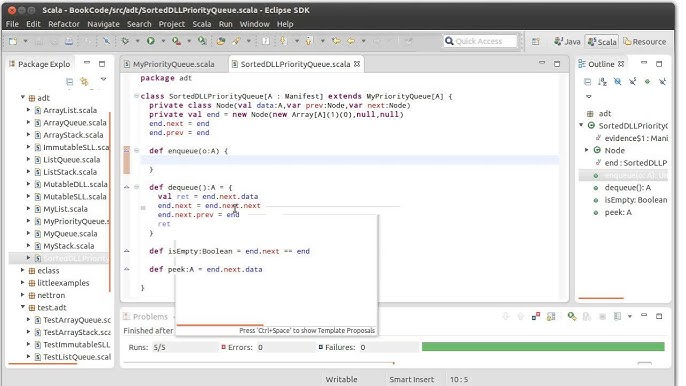Image resolution: width=686 pixels, height=386 pixels.
Task: Click Link with Editor in Package Explorer
Action: (x=84, y=81)
